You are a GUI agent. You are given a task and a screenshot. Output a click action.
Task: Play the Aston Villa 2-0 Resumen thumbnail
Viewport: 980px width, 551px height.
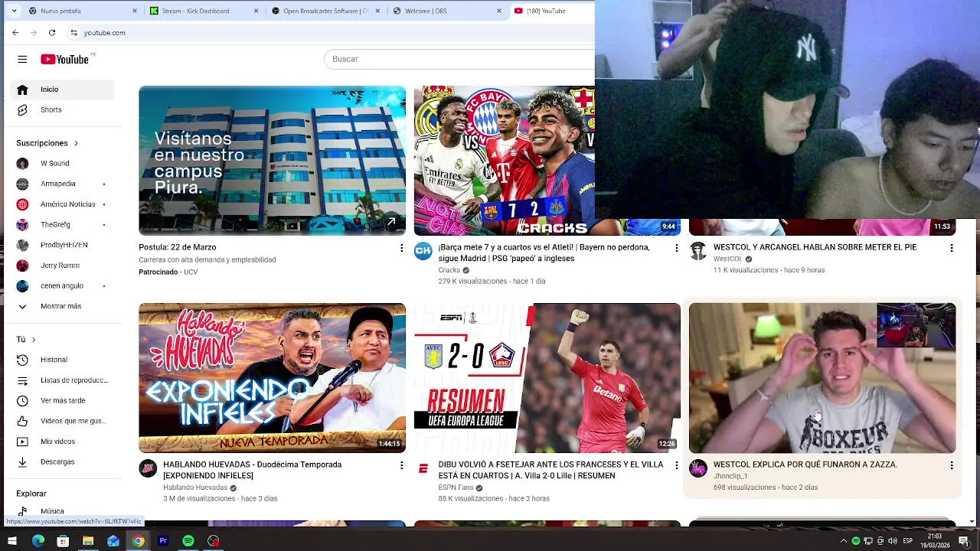tap(547, 378)
